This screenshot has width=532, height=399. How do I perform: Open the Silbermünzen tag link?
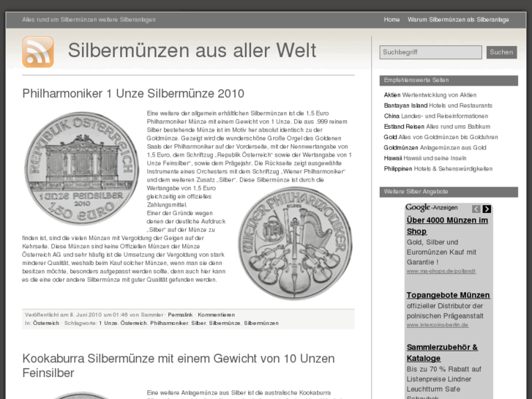[261, 323]
